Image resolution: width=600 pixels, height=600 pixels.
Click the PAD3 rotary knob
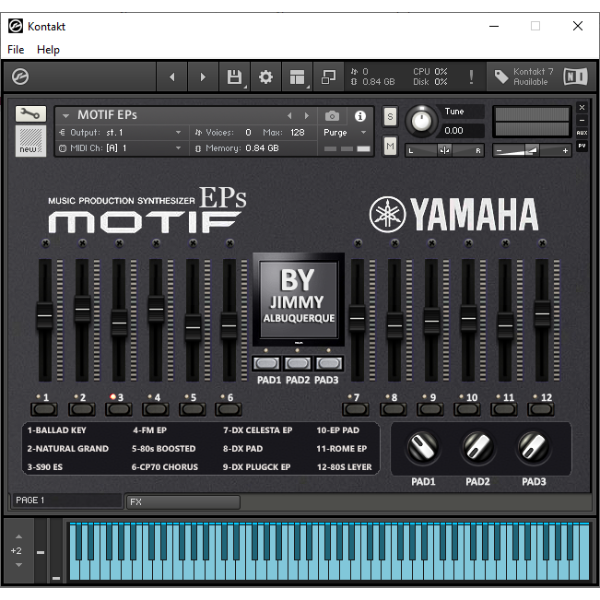533,448
